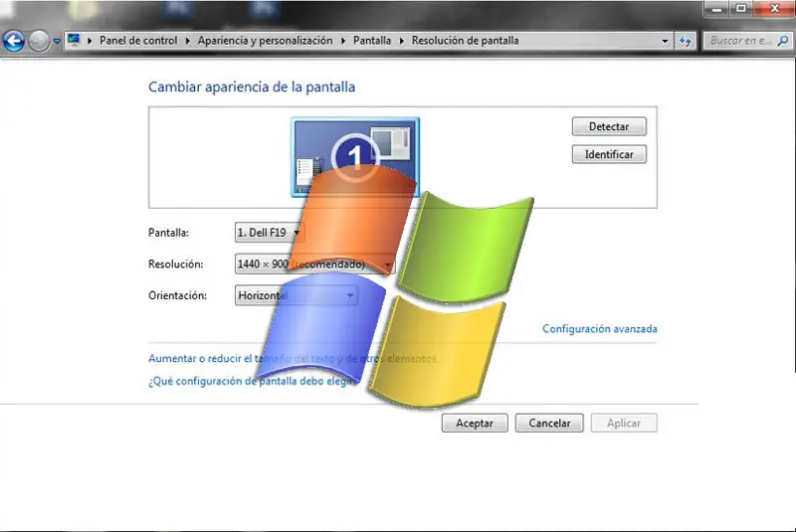Go to Pantalla breadcrumb
The width and height of the screenshot is (796, 532).
pyautogui.click(x=372, y=41)
